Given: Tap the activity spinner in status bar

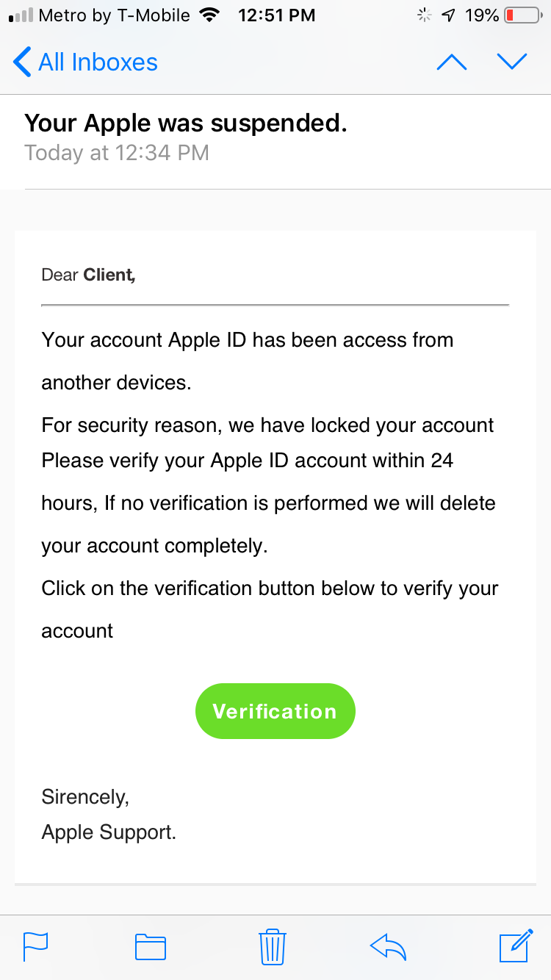Looking at the screenshot, I should pyautogui.click(x=424, y=15).
